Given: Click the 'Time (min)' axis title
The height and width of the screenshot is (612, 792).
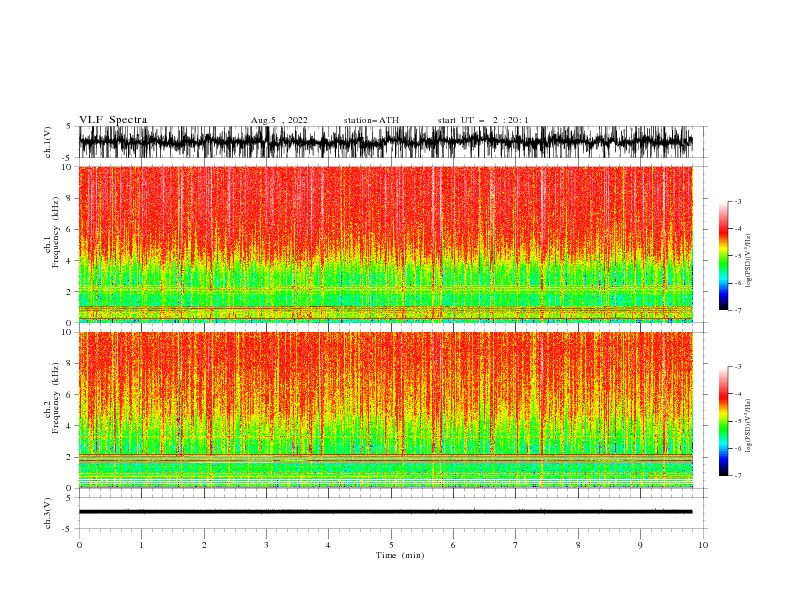Looking at the screenshot, I should 400,555.
